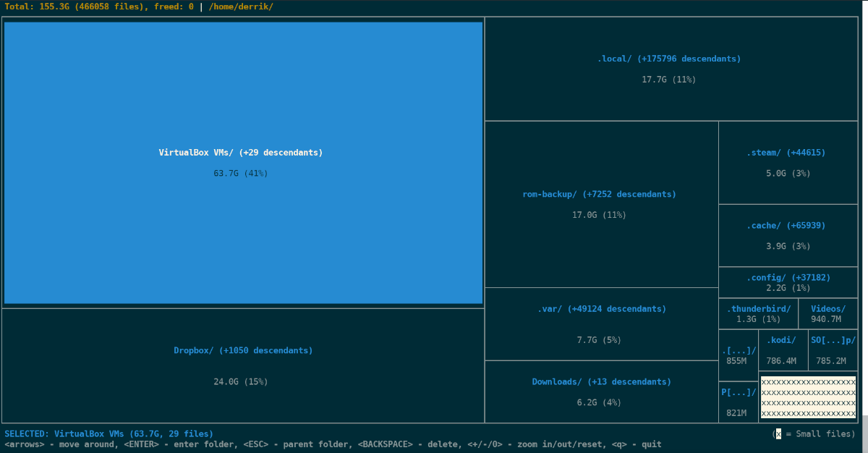Select the .[...]/ 855M folder block
Screen dimensions: 868x453
tap(738, 355)
